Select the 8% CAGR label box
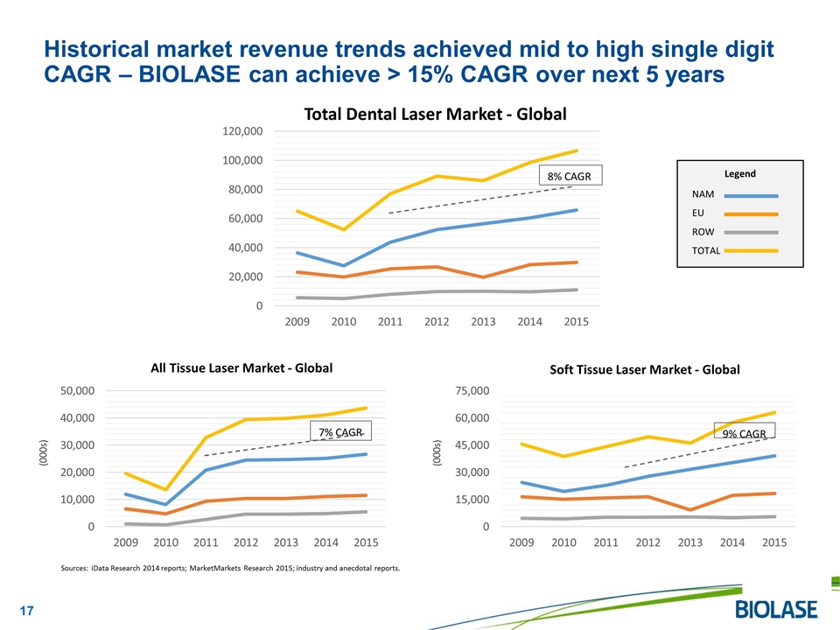Image resolution: width=840 pixels, height=630 pixels. 569,177
